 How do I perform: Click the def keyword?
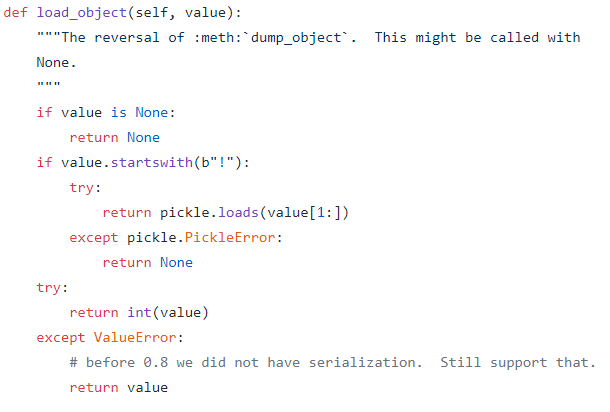15,12
